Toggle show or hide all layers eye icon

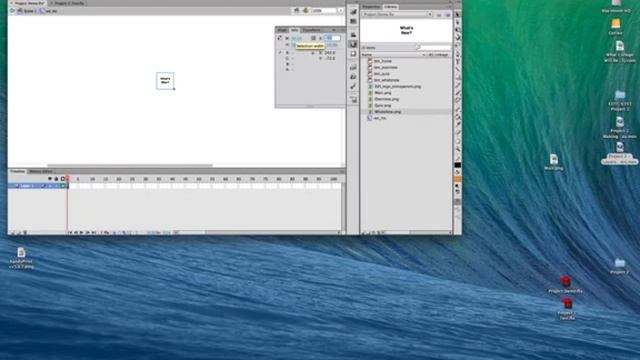coord(50,179)
